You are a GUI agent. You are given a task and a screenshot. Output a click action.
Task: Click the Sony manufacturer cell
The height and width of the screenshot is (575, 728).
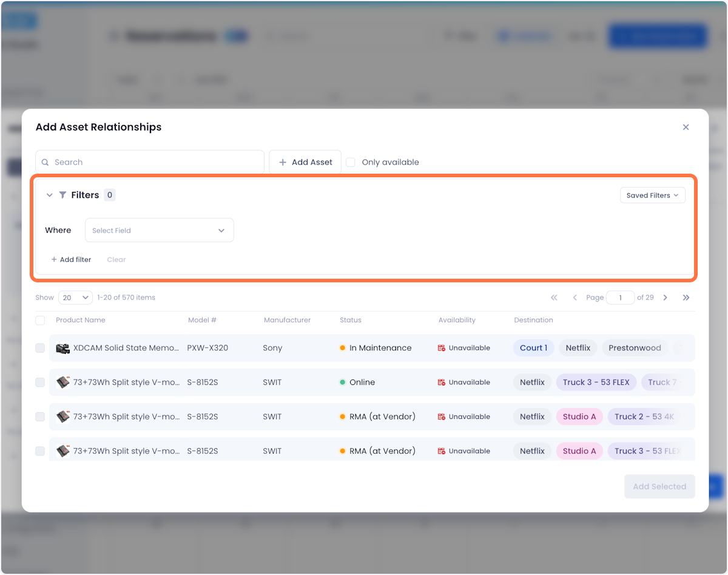pos(272,348)
